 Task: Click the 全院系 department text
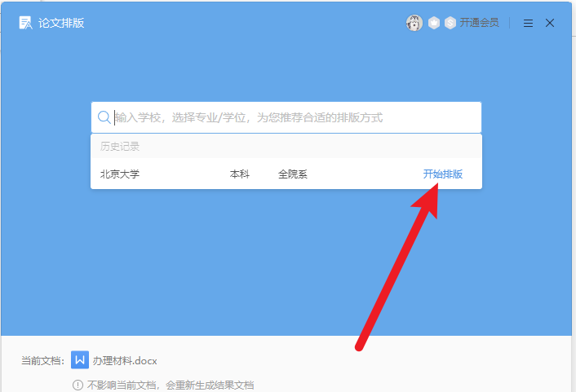pyautogui.click(x=293, y=174)
